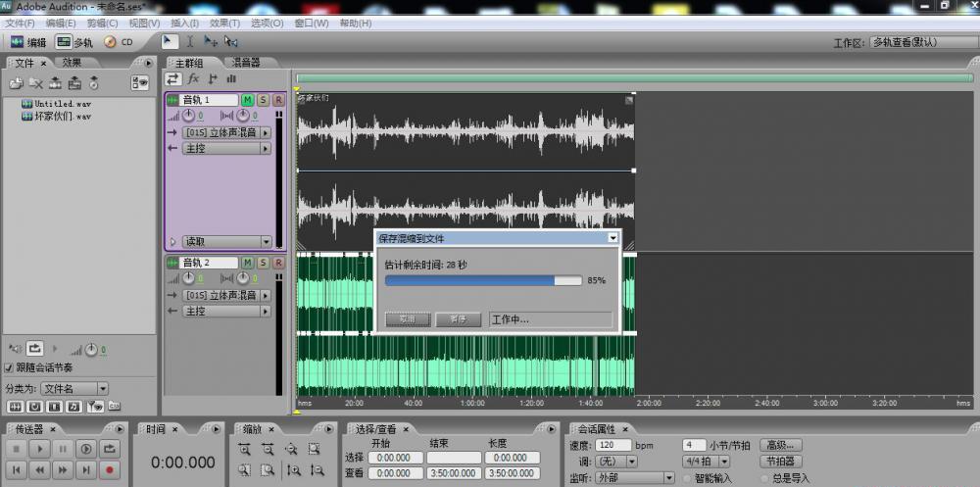This screenshot has width=980, height=487.
Task: Click the red Record button
Action: 110,469
